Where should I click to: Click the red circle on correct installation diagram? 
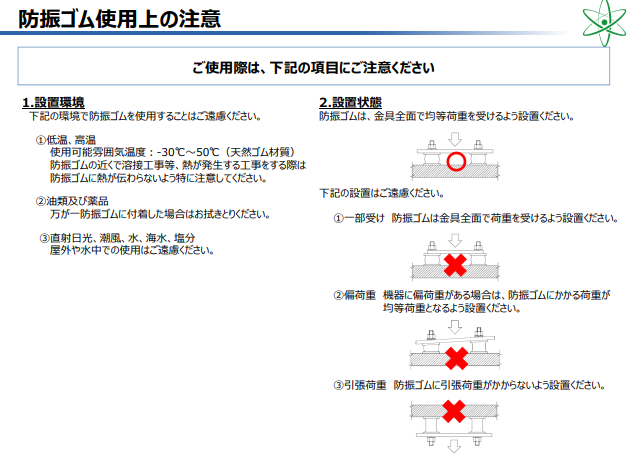point(455,161)
